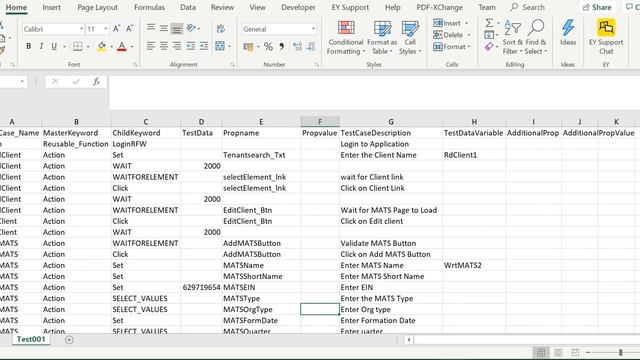Expand the Name Box dropdown arrow
640x360 pixels.
click(x=22, y=82)
